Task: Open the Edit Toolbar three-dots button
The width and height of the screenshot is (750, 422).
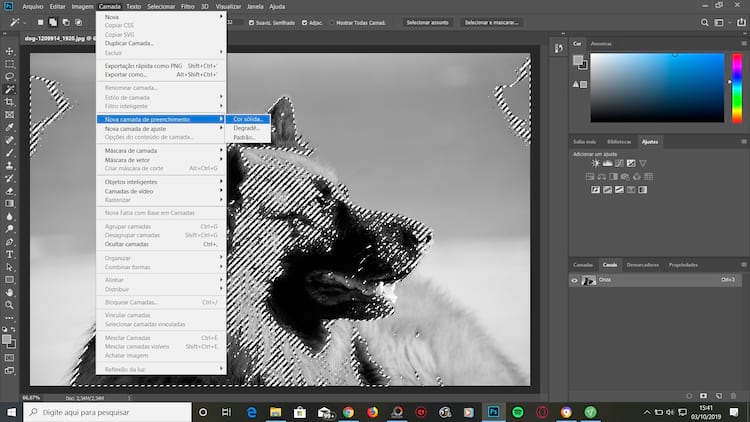Action: click(9, 318)
